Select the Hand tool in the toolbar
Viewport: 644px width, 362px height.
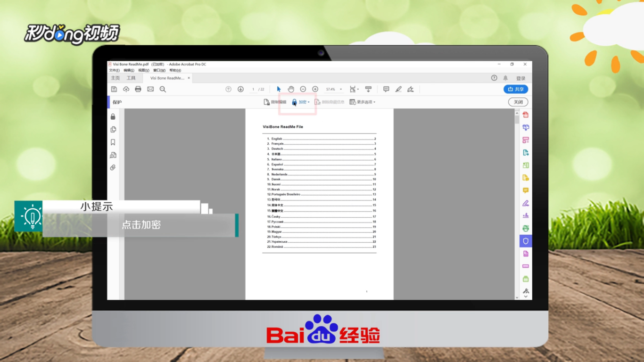pyautogui.click(x=291, y=89)
